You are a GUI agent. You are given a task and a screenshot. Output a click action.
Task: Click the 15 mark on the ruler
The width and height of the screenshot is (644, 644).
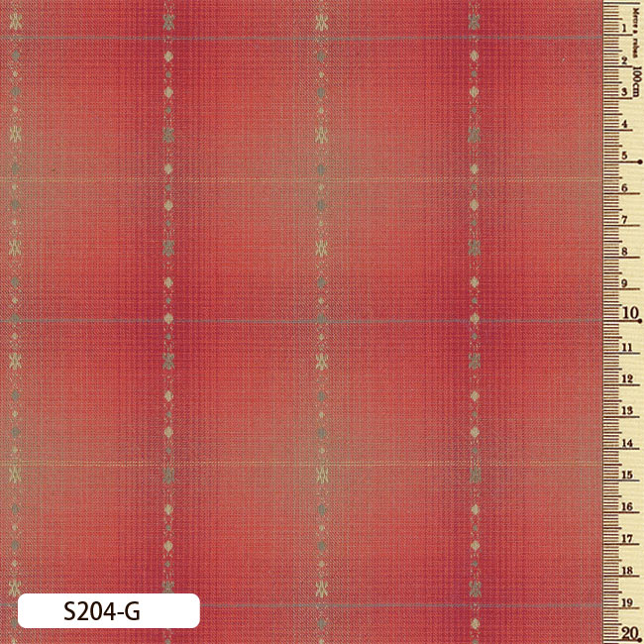pos(627,475)
